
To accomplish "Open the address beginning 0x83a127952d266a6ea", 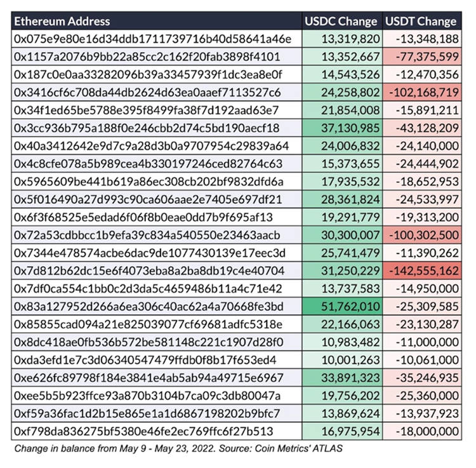I will click(150, 307).
